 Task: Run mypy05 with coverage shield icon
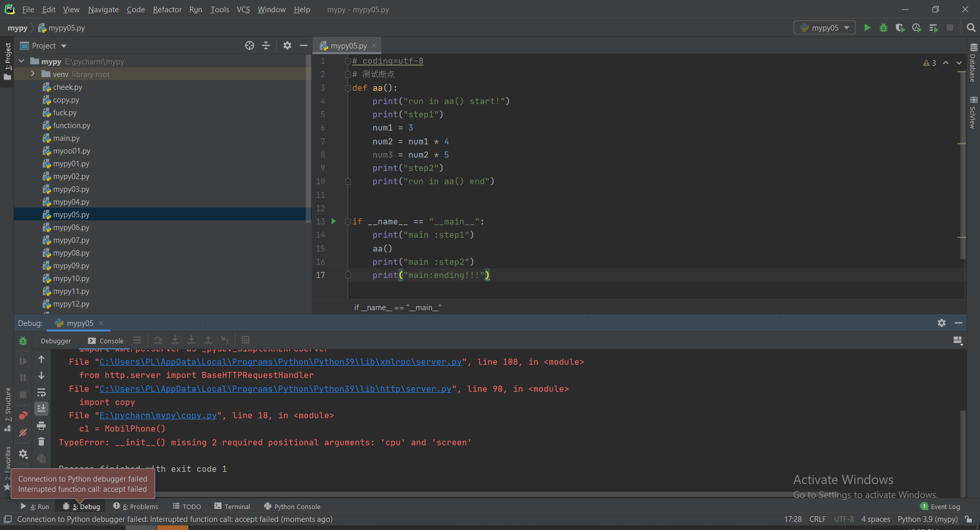[x=900, y=28]
